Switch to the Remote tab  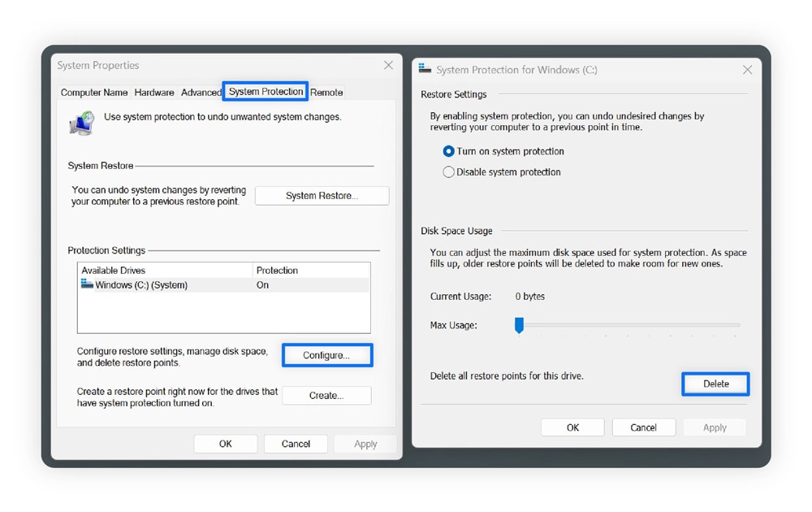coord(326,92)
